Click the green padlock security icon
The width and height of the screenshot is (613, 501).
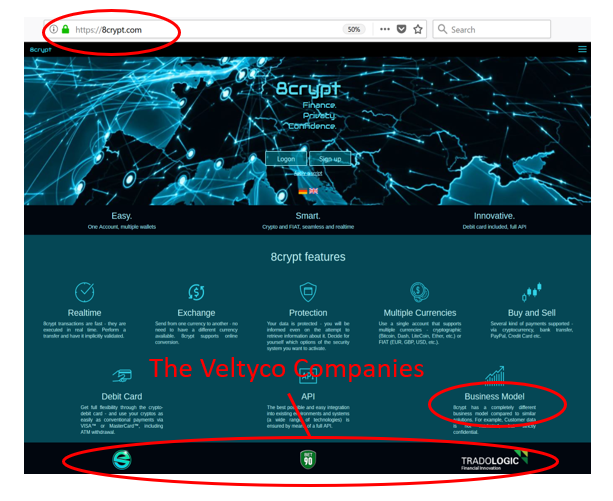pyautogui.click(x=66, y=30)
